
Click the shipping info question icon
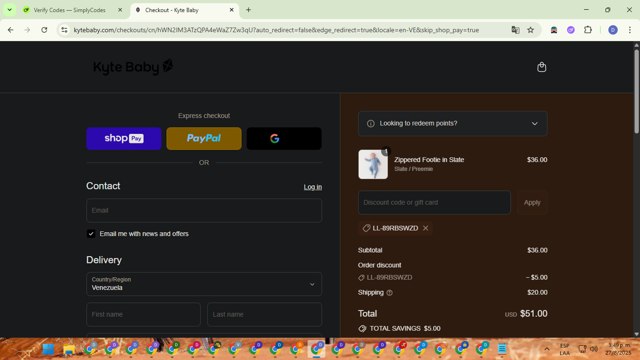coord(389,293)
